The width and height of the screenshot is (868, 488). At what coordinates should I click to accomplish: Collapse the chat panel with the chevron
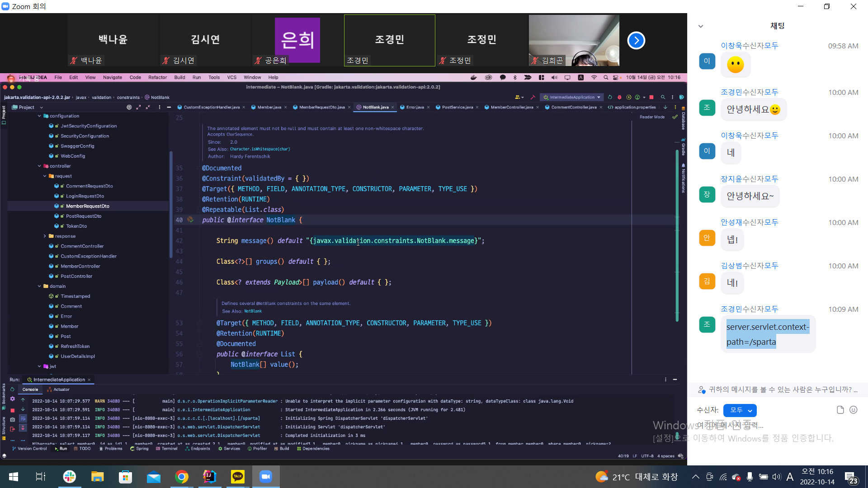coord(701,26)
